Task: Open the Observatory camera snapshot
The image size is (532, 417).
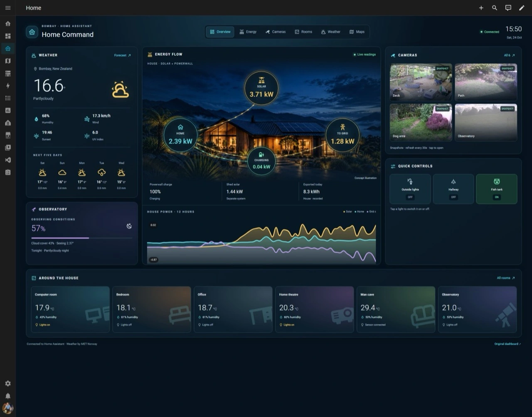Action: click(486, 122)
